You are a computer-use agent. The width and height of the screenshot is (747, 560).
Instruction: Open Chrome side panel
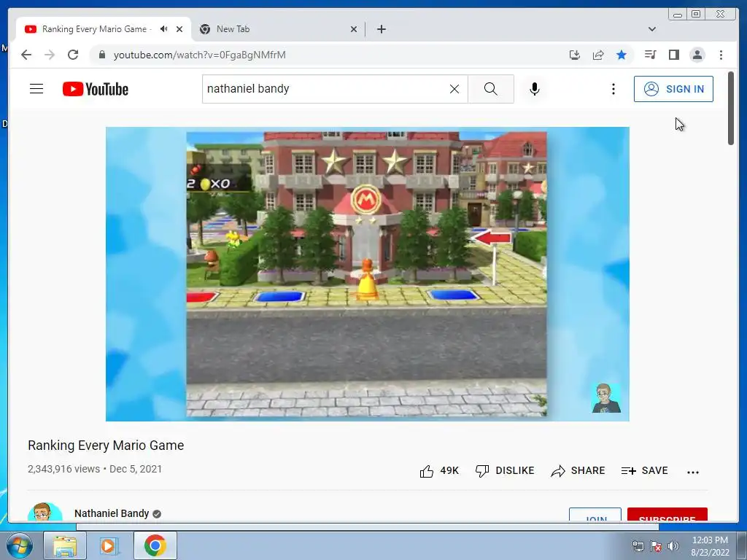[673, 55]
